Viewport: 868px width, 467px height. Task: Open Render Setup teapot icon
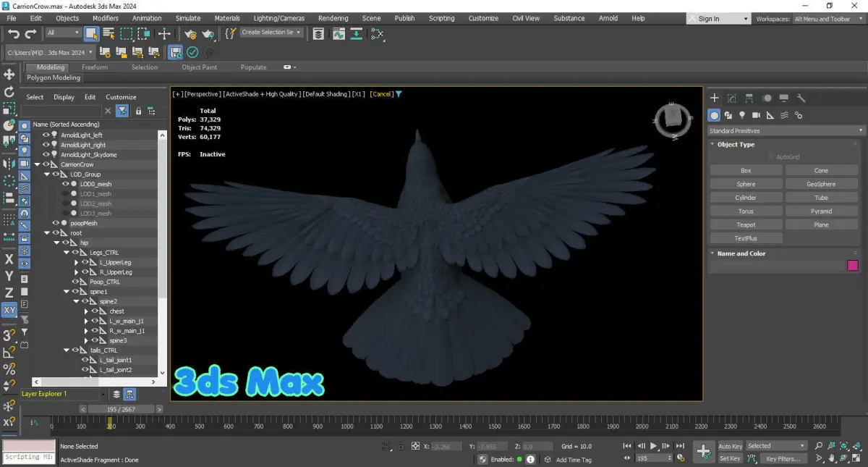pos(190,33)
